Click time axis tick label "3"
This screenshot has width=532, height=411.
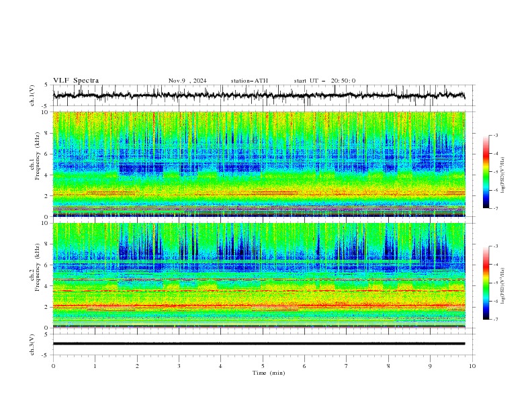[179, 366]
